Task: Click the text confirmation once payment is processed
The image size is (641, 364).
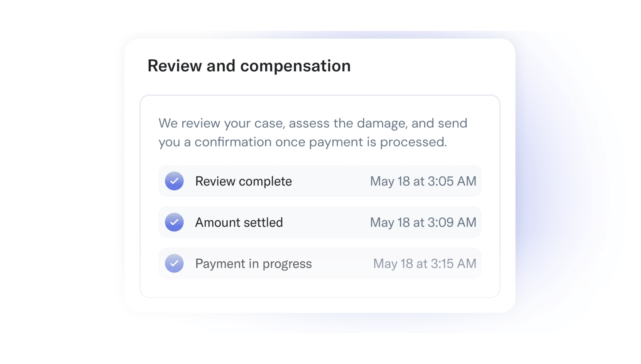Action: point(320,142)
